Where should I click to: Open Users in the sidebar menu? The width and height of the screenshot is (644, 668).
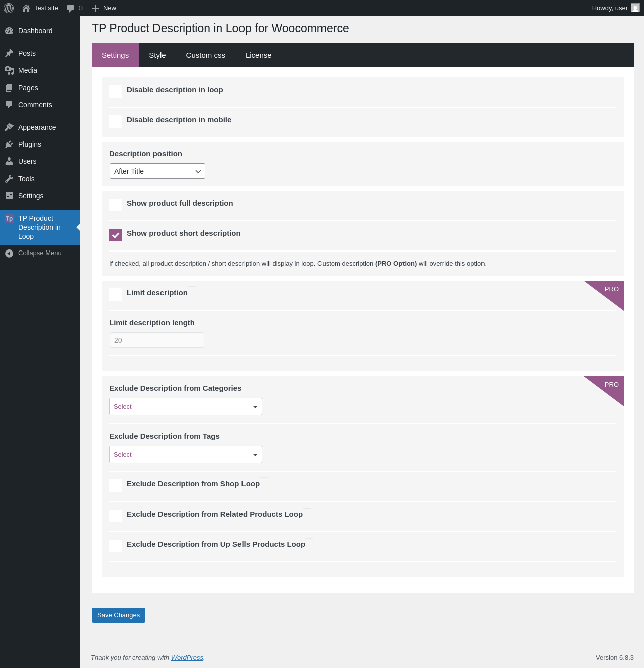tap(40, 161)
